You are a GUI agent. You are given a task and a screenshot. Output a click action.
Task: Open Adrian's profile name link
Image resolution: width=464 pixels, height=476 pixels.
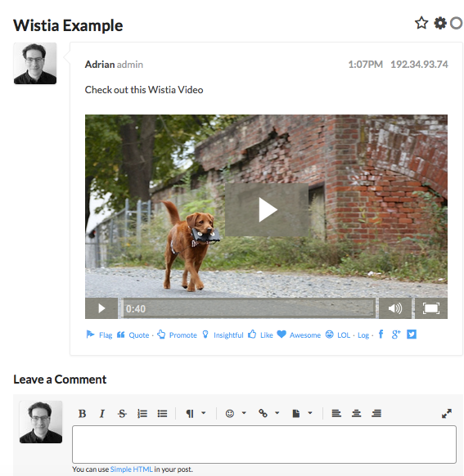coord(100,65)
